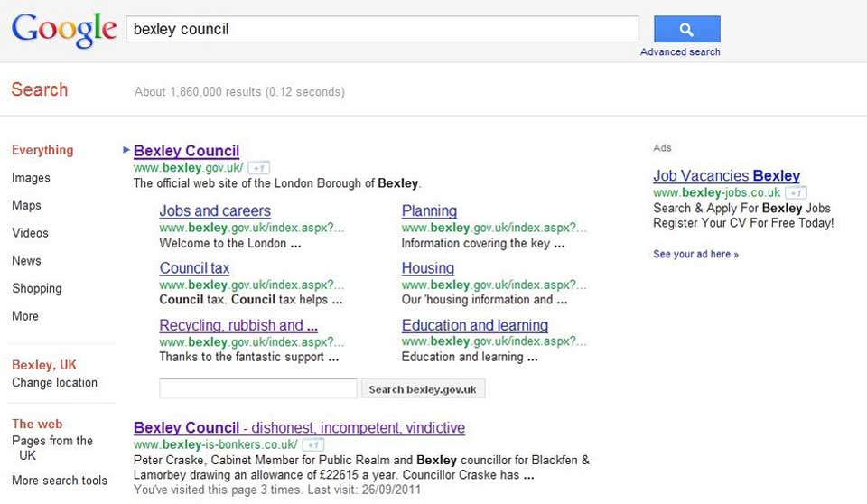Click the official web site of London Borough snippet
The width and height of the screenshot is (867, 504).
pos(277,183)
